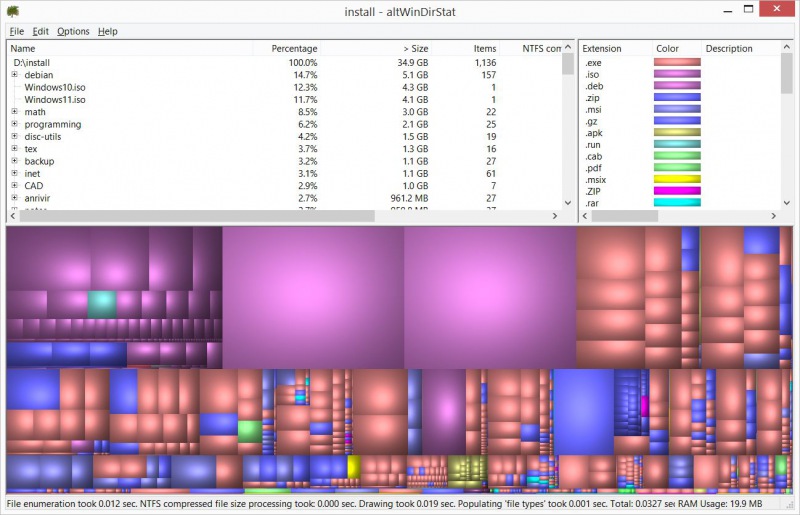Click the large purple Windows10.iso treemap block
The width and height of the screenshot is (800, 515).
[x=312, y=297]
